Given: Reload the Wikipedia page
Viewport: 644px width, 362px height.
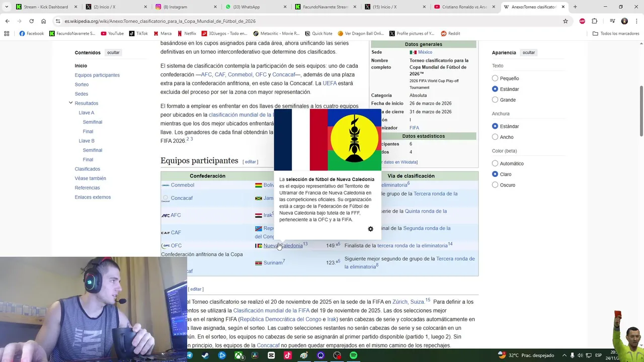Looking at the screenshot, I should tap(31, 21).
